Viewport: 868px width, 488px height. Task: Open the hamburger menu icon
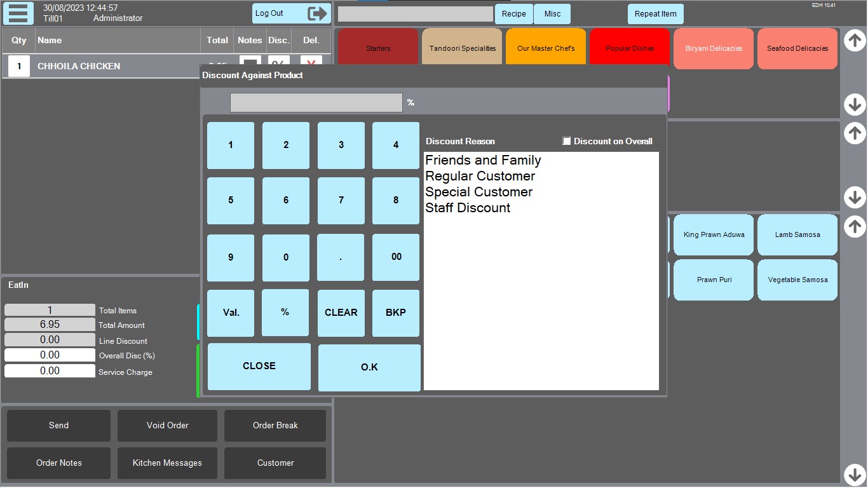(x=18, y=13)
